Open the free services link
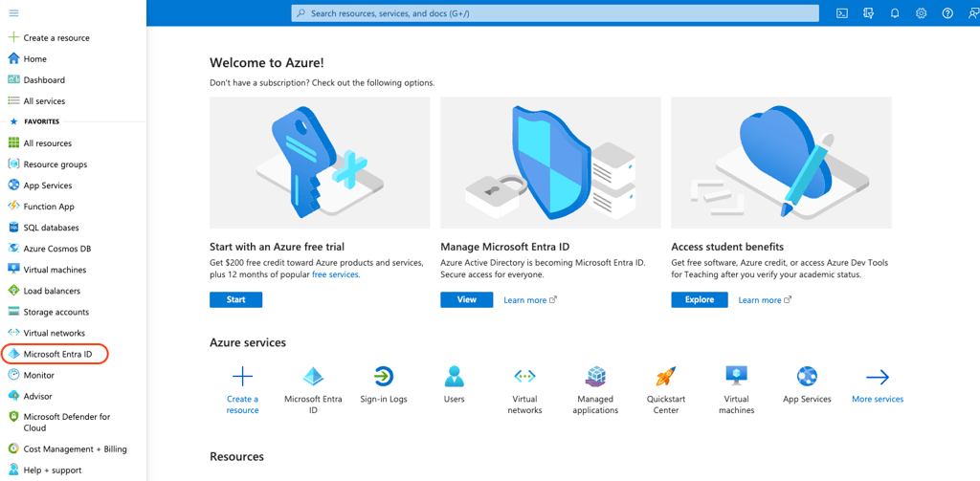The width and height of the screenshot is (980, 481). 336,274
